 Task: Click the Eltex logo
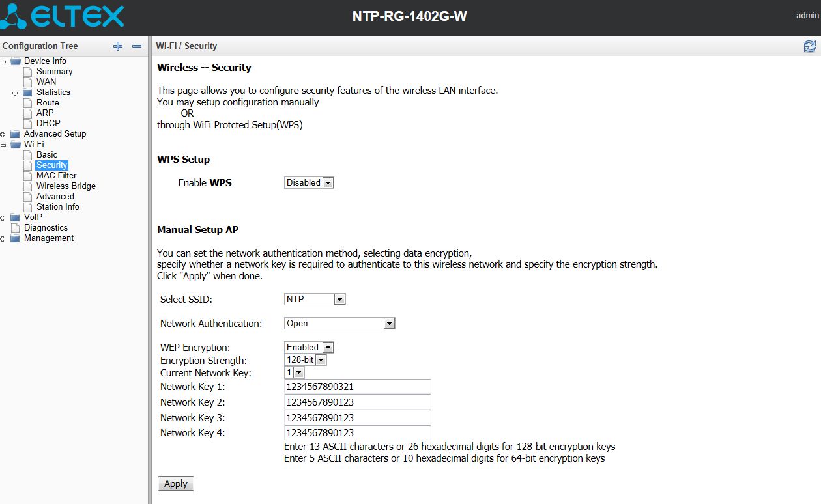click(63, 16)
